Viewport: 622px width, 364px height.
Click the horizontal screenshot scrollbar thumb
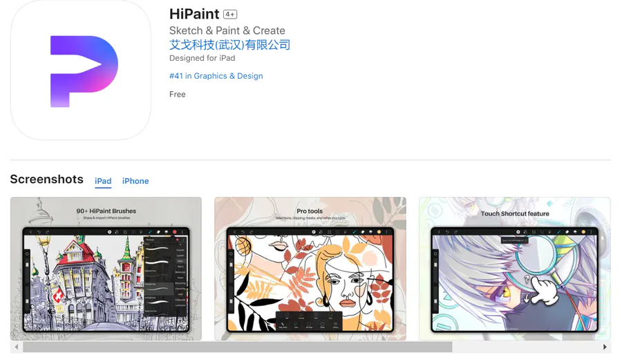237,347
